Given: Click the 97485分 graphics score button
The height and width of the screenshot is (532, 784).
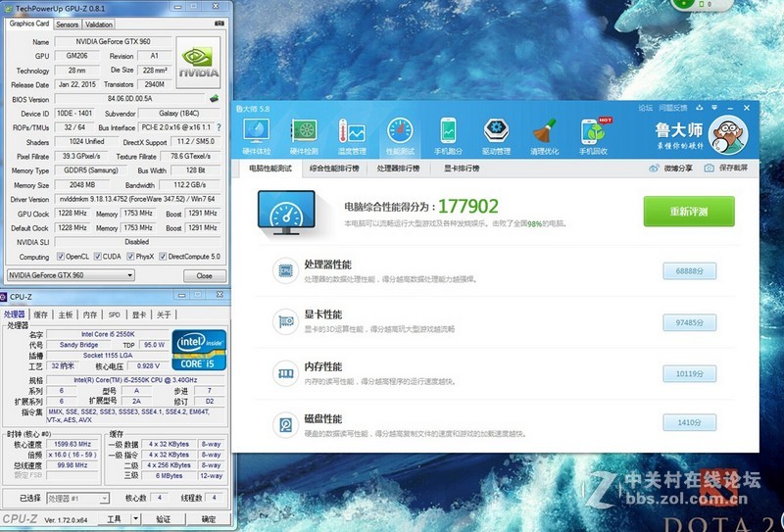Looking at the screenshot, I should (x=690, y=322).
